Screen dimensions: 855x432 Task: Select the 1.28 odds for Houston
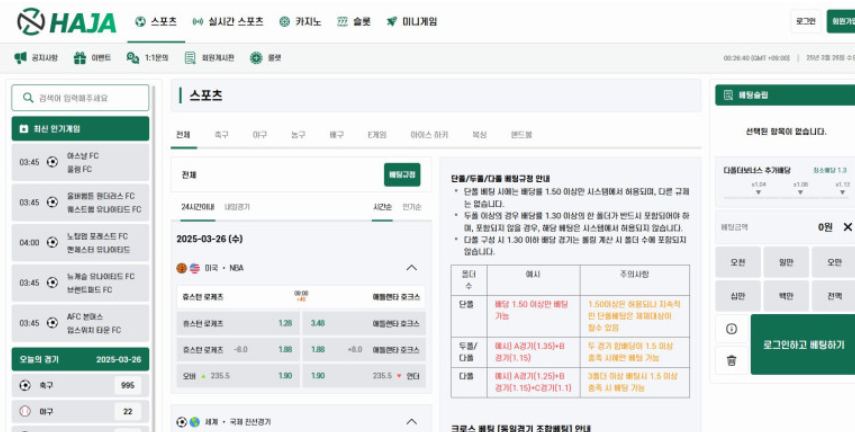click(x=285, y=323)
